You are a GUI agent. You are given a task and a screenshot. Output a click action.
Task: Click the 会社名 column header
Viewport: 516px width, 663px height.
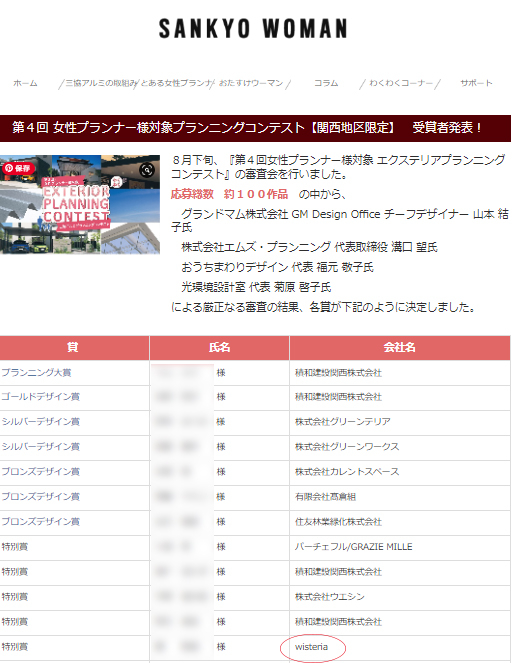(x=400, y=348)
